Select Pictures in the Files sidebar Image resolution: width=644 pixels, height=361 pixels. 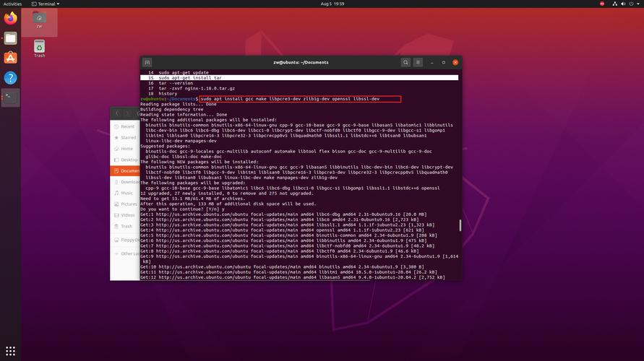coord(128,204)
